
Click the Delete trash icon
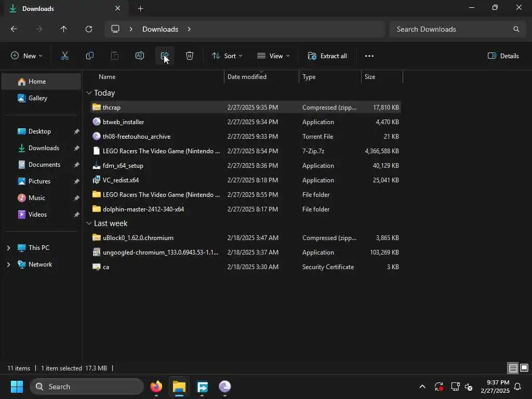pyautogui.click(x=190, y=56)
